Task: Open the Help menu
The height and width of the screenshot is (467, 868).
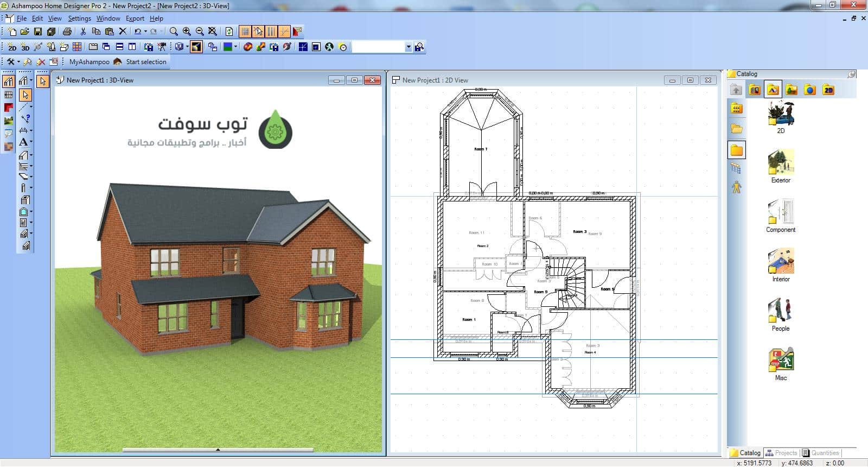Action: pos(156,18)
